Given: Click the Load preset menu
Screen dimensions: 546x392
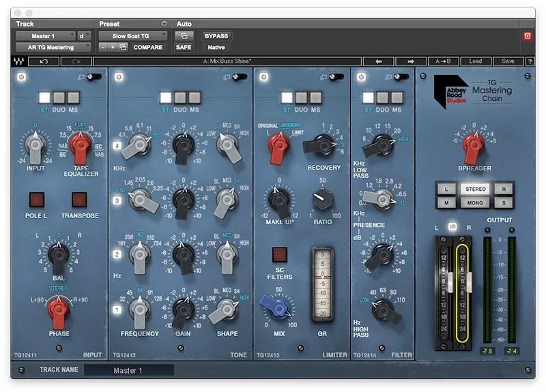Looking at the screenshot, I should click(x=476, y=61).
